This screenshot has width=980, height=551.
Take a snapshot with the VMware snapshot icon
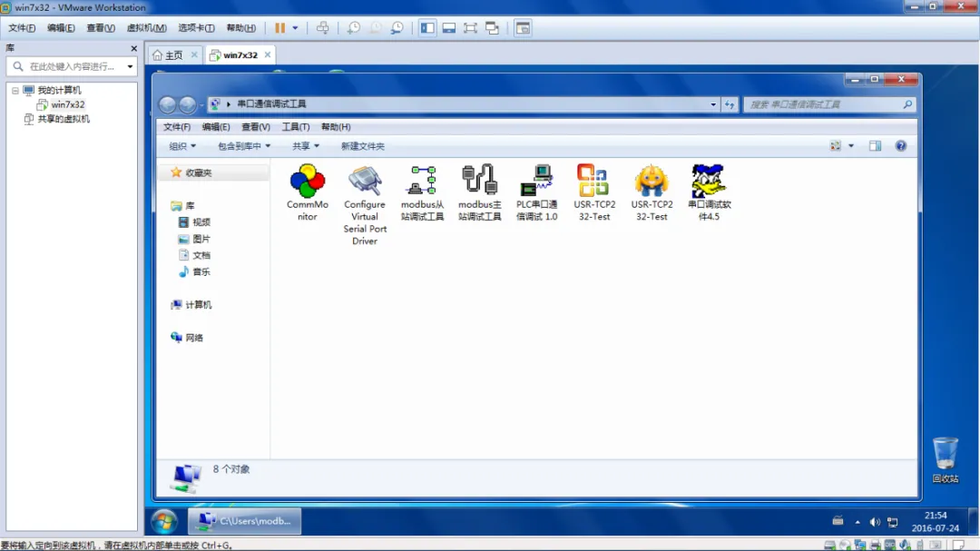click(x=354, y=27)
